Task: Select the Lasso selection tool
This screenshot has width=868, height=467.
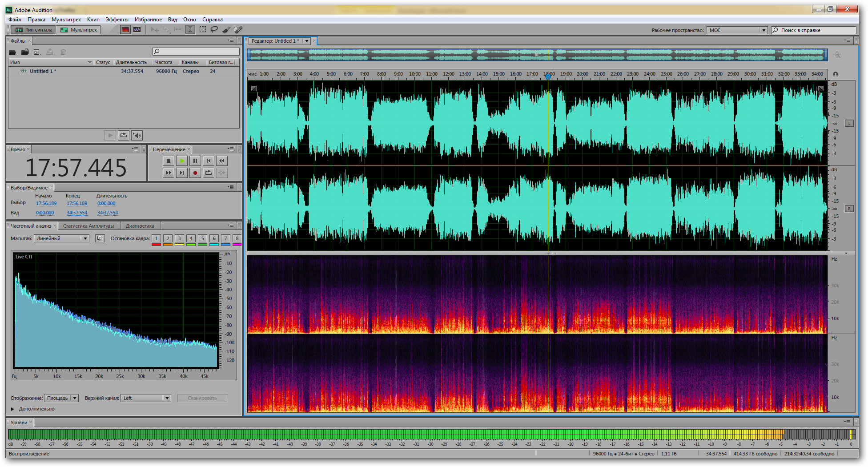Action: click(214, 30)
